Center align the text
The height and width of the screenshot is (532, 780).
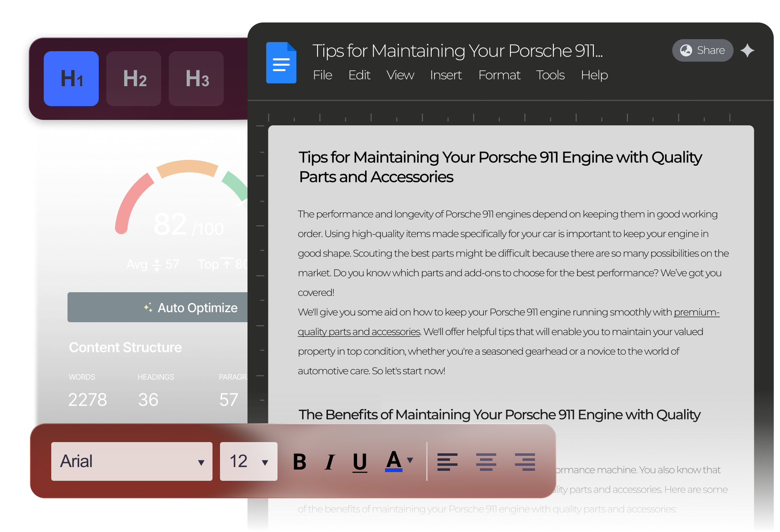pos(486,462)
